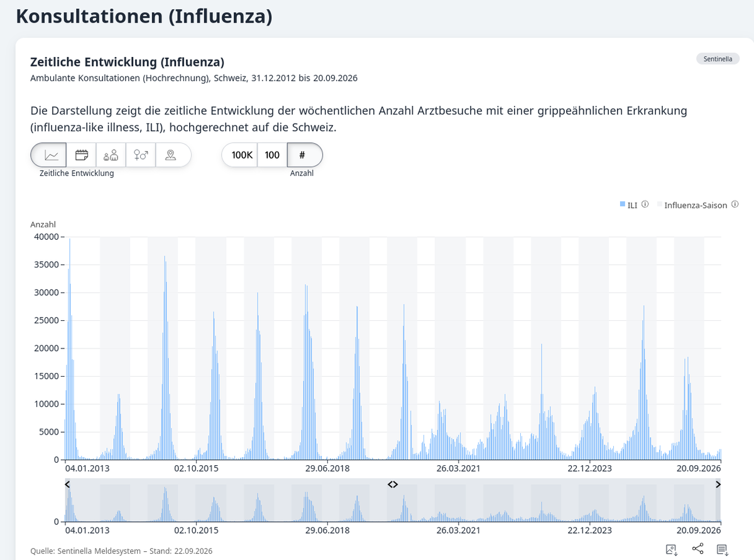Switch to the calendar season view icon
This screenshot has width=754, height=560.
[x=81, y=154]
